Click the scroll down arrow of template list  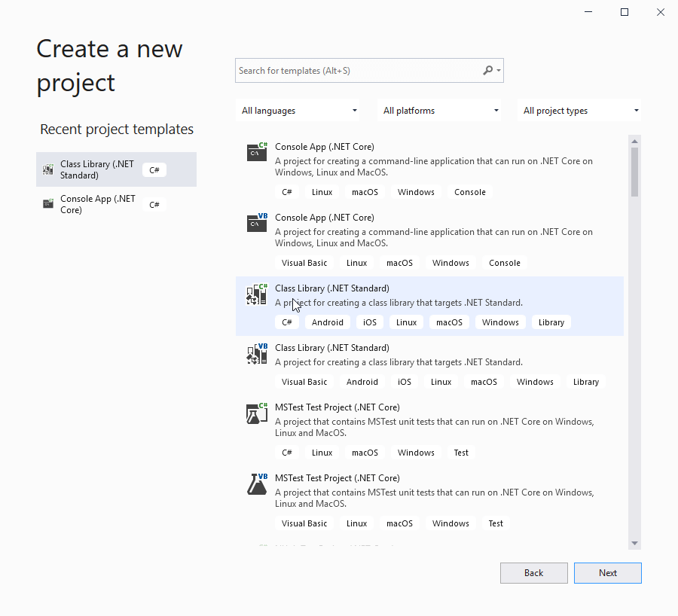coord(635,543)
